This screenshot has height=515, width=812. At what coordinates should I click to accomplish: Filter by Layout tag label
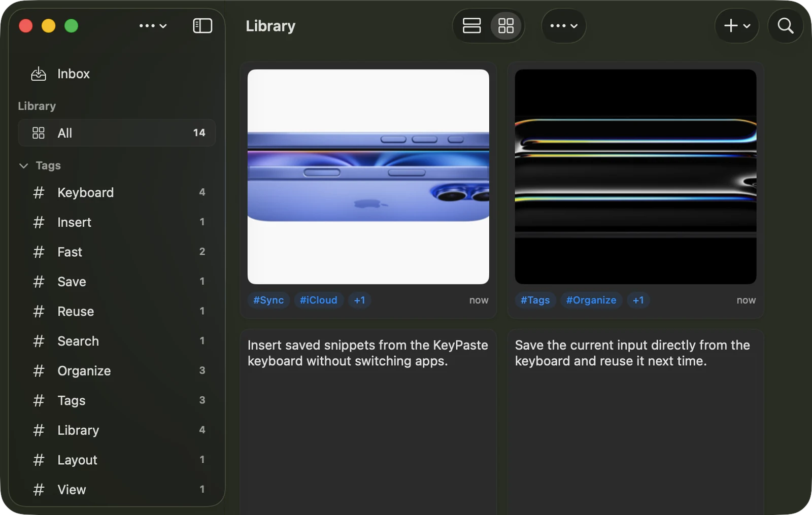pyautogui.click(x=78, y=460)
